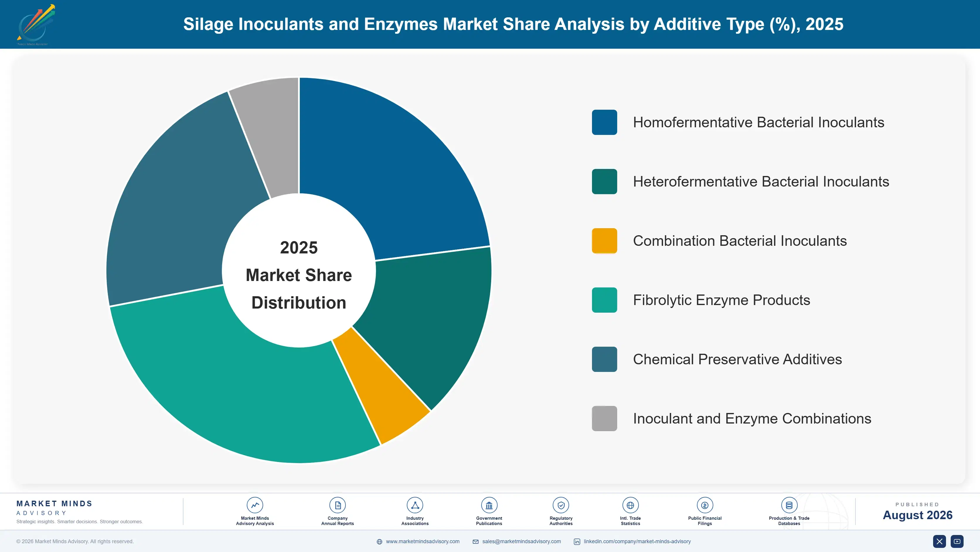Click the Chemical Preservative Additives swatch

pos(604,359)
